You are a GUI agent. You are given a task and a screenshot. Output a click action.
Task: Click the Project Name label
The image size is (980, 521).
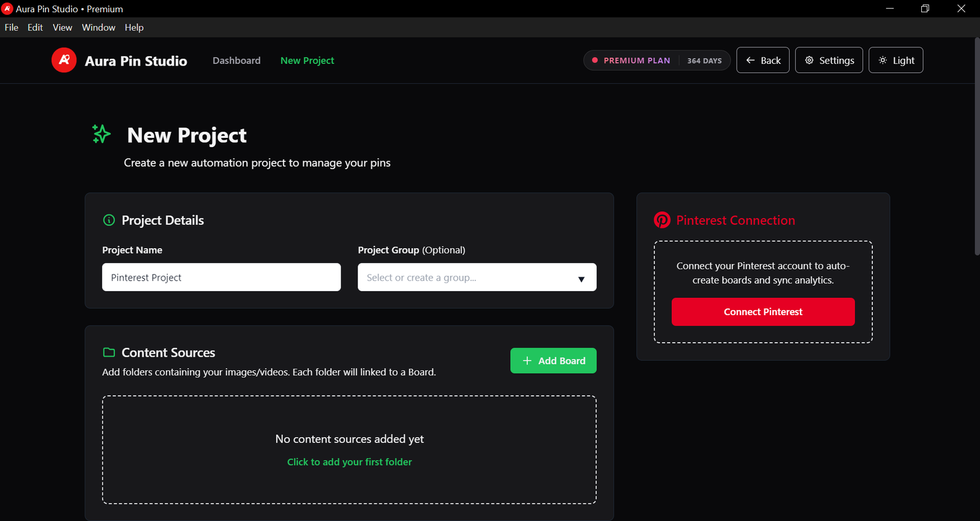click(132, 250)
